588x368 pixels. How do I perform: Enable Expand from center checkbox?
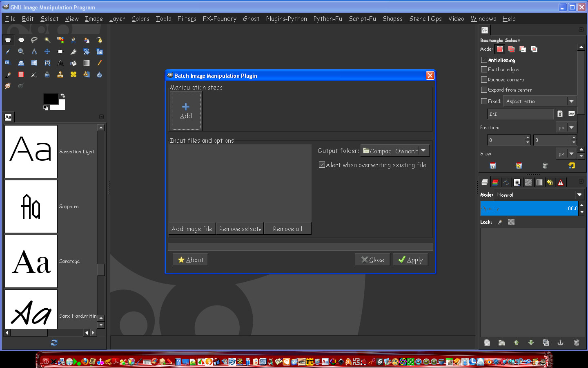coord(484,90)
